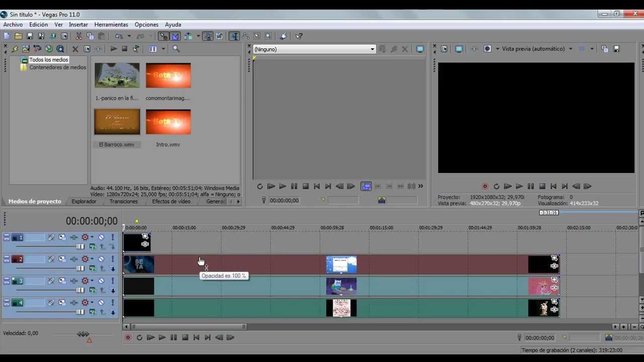Click Save snapshot to file icon in preview
This screenshot has height=362, width=644.
click(616, 49)
